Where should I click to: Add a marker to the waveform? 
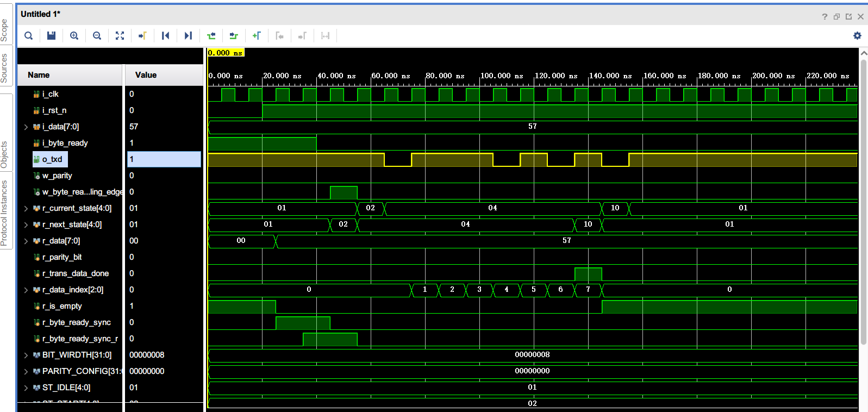[x=257, y=36]
